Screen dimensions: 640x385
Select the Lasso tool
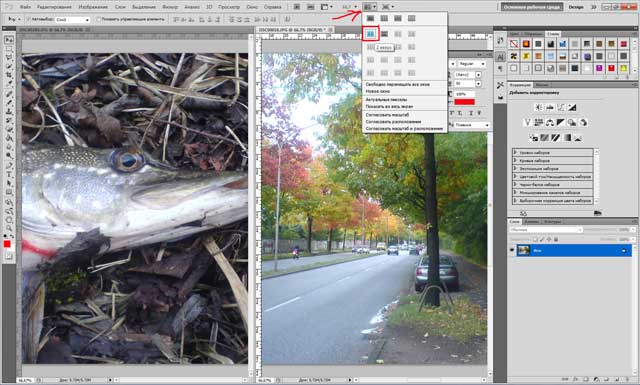click(8, 58)
